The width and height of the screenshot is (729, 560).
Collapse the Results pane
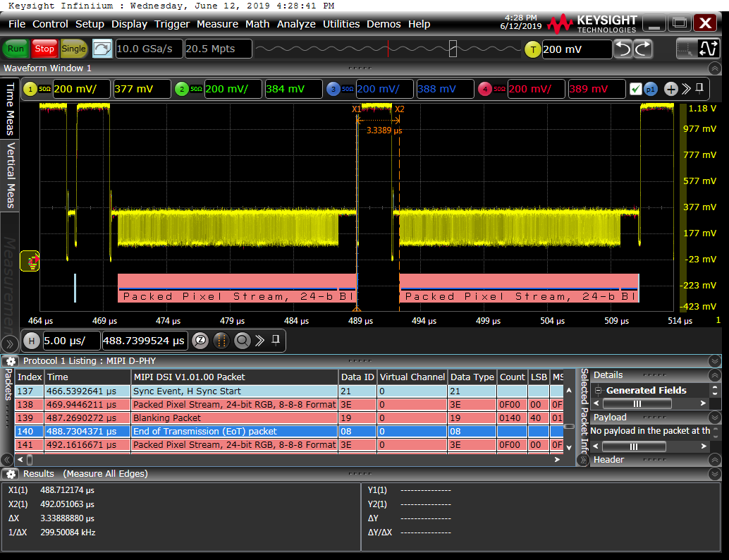point(715,474)
